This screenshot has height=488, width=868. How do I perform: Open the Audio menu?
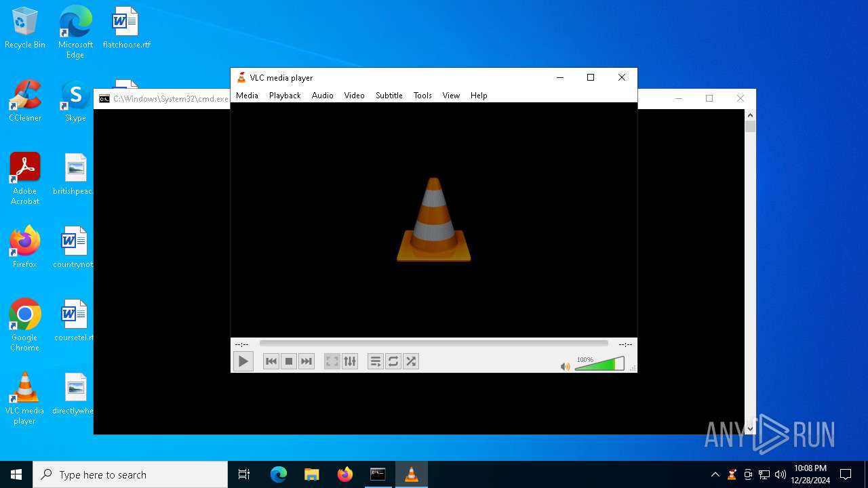click(x=323, y=96)
